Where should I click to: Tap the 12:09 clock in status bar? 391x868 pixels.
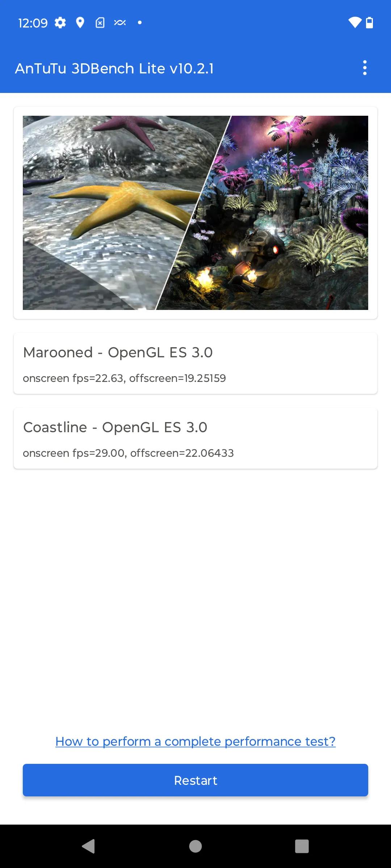click(33, 23)
